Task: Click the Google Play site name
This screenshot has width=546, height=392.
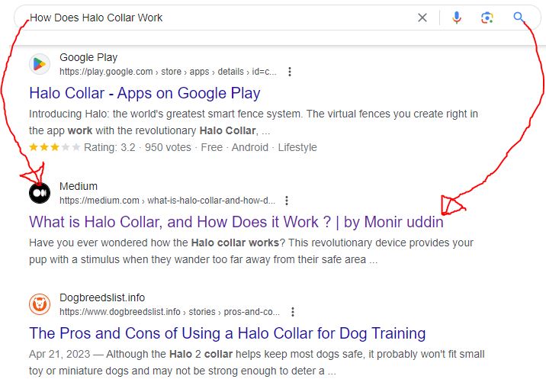Action: pos(88,57)
